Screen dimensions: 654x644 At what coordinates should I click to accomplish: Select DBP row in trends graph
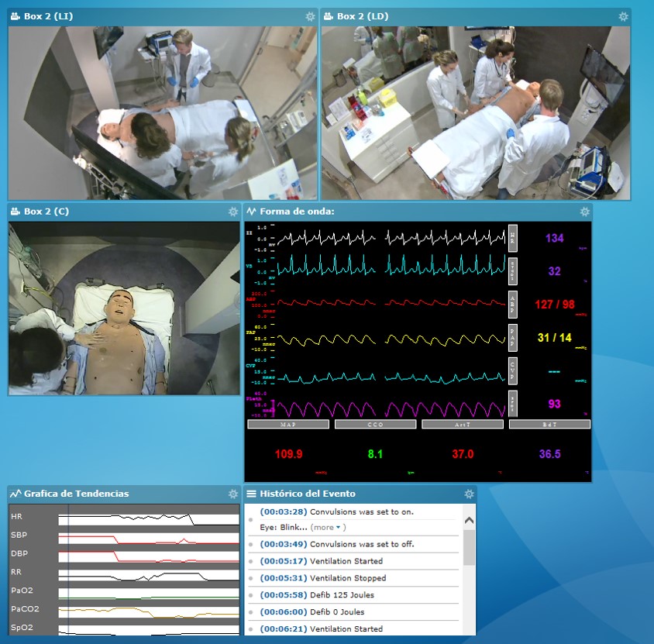[x=124, y=556]
